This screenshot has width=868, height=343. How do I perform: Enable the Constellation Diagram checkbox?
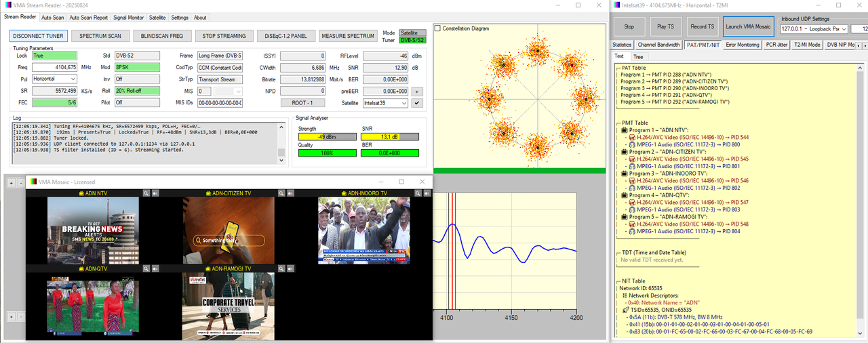438,28
